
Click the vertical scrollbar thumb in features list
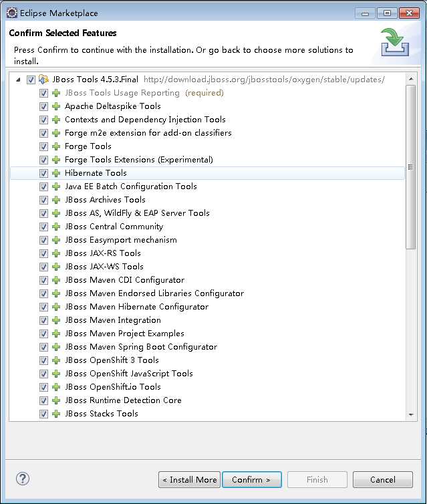pos(410,167)
